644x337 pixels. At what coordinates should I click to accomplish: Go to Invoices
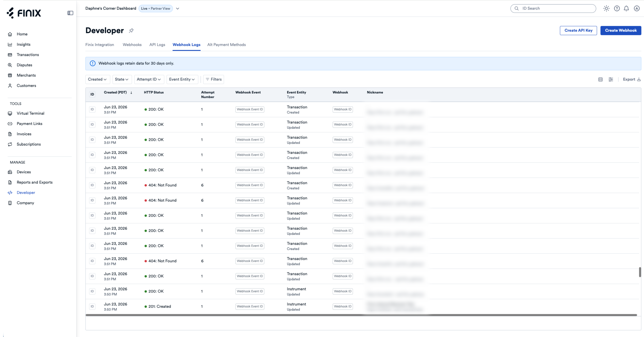(24, 134)
